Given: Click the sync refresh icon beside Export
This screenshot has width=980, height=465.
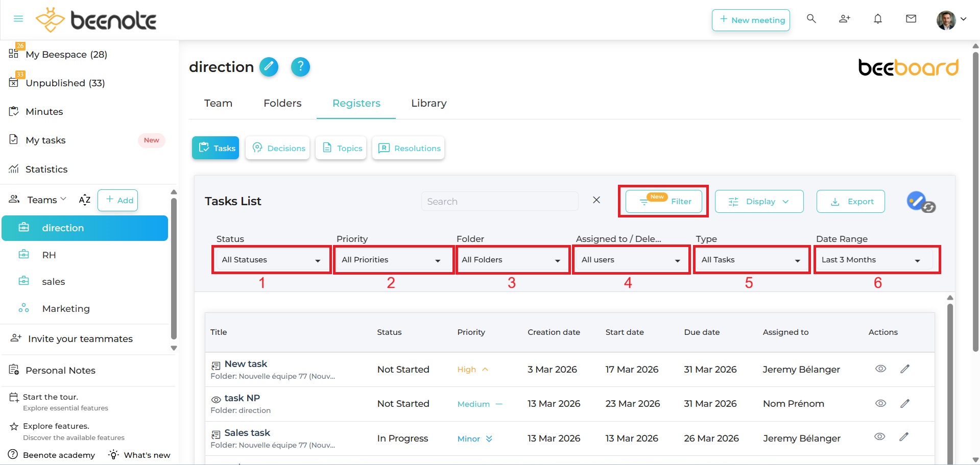Looking at the screenshot, I should tap(928, 207).
